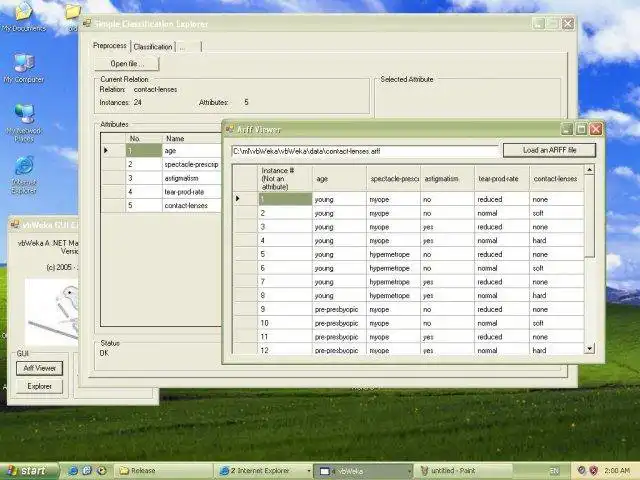Click 'reduced' cell in instance row 7
This screenshot has width=640, height=480.
click(502, 282)
